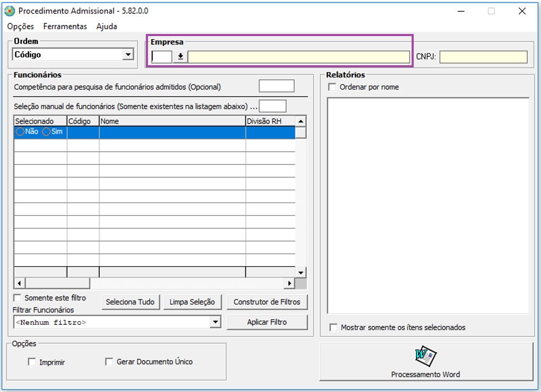Click the table scroll up arrow
Image resolution: width=541 pixels, height=392 pixels.
pyautogui.click(x=301, y=121)
